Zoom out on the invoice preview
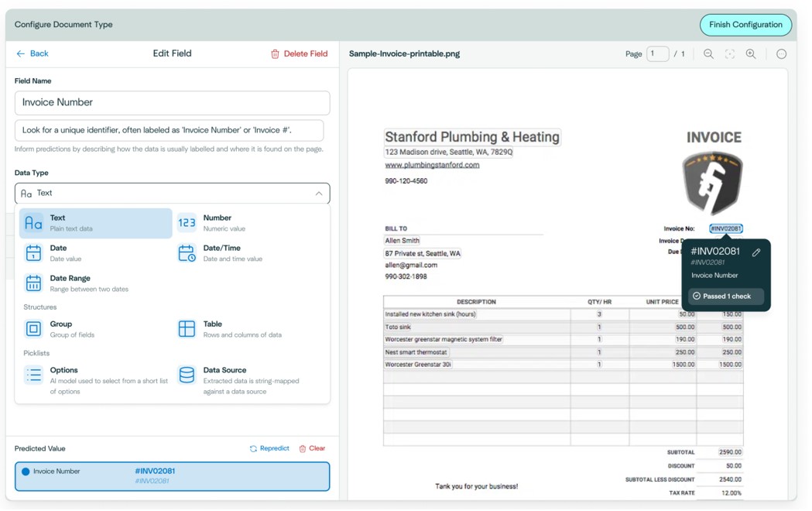The image size is (812, 511). pyautogui.click(x=710, y=53)
